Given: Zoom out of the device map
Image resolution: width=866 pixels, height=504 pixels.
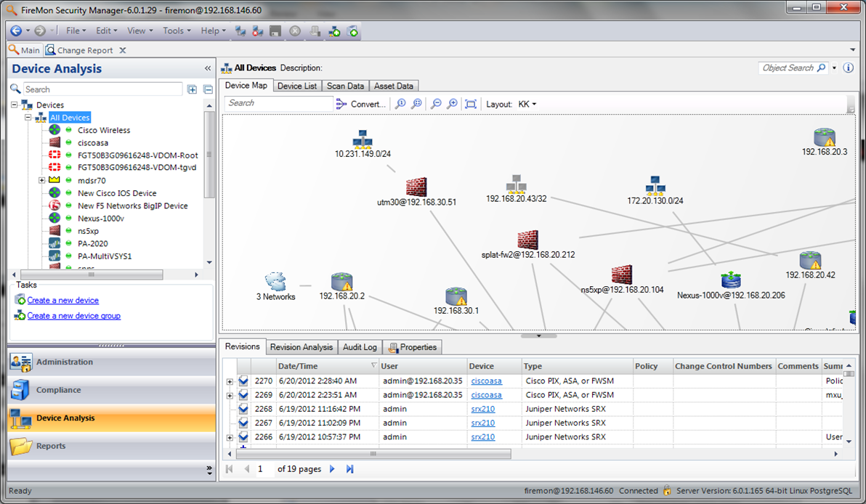Looking at the screenshot, I should coord(437,104).
